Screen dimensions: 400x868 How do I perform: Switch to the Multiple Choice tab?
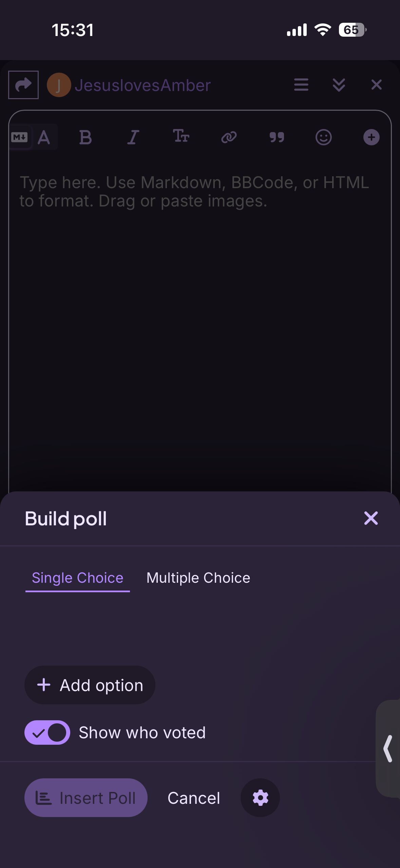(198, 578)
